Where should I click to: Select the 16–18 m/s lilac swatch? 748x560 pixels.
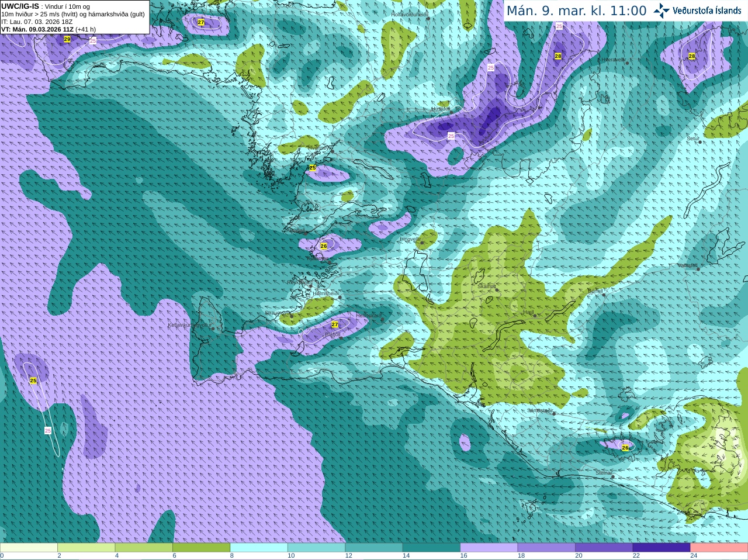(489, 548)
